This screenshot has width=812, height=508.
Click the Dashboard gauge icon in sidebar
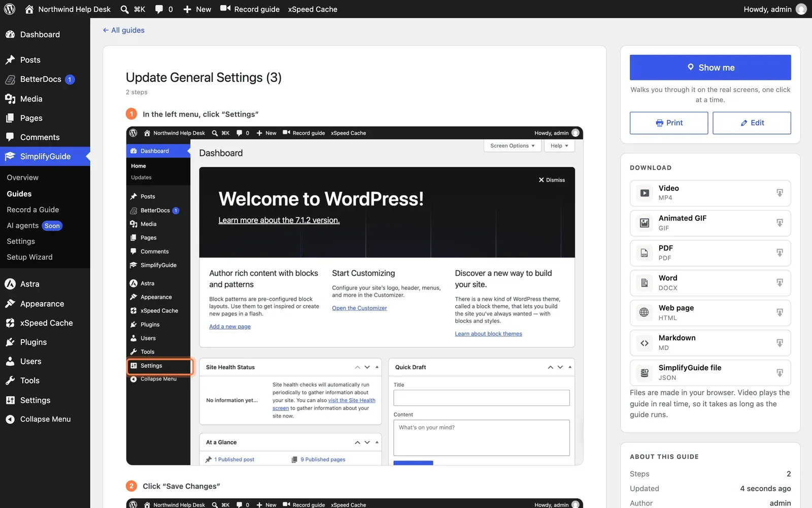pyautogui.click(x=10, y=35)
